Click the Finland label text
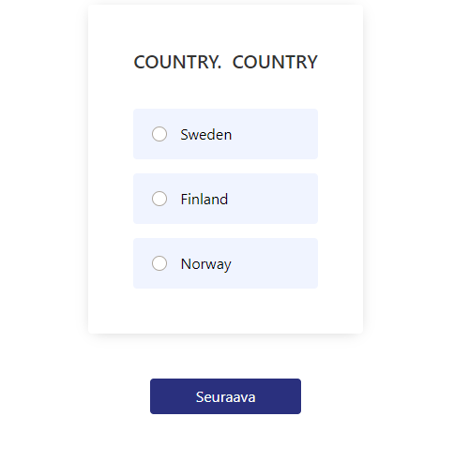 204,200
